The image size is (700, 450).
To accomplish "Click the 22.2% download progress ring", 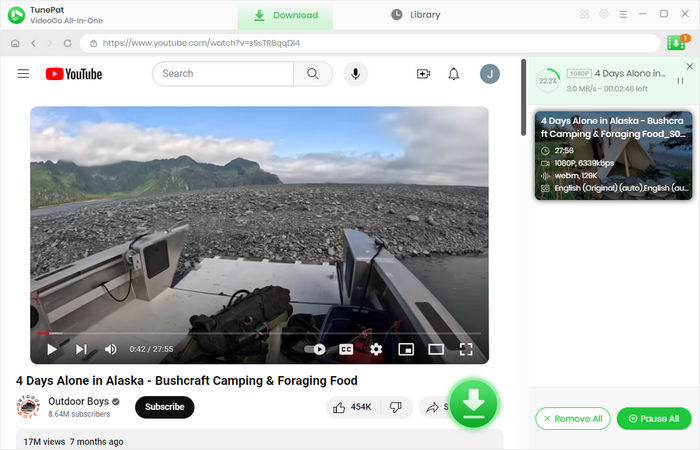I will (x=548, y=81).
